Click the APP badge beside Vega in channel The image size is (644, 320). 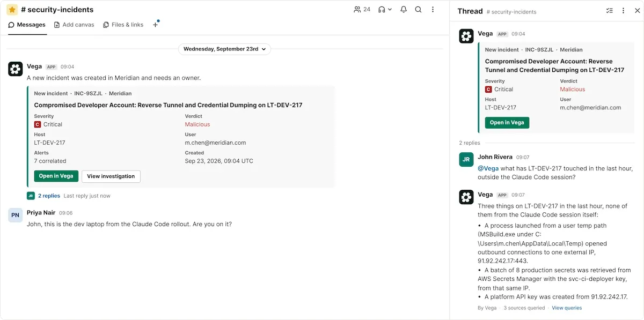pyautogui.click(x=52, y=67)
